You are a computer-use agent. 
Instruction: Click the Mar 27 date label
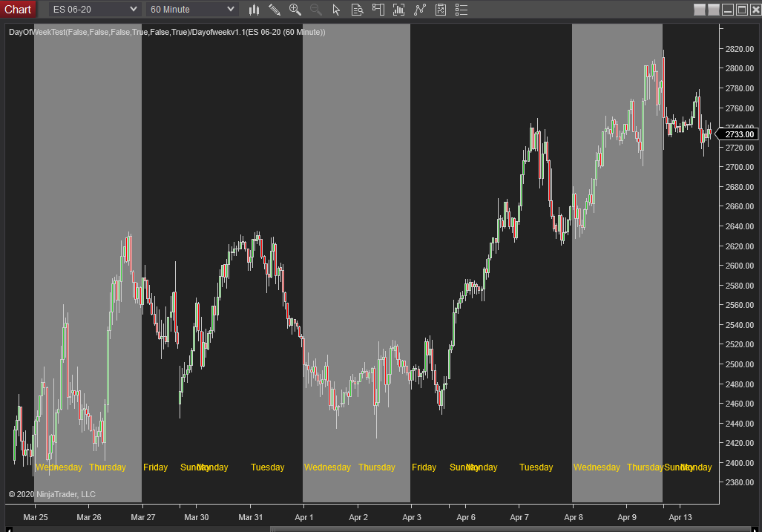(143, 517)
